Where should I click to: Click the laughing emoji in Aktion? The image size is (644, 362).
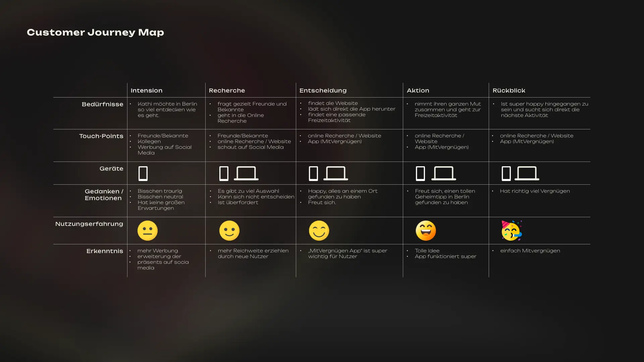coord(425,230)
